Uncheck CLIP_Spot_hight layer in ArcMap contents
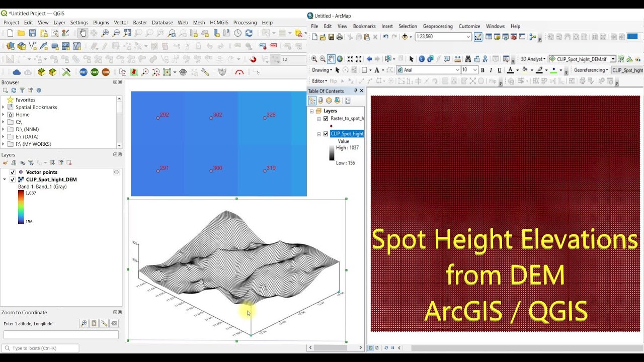The height and width of the screenshot is (362, 644). [326, 134]
